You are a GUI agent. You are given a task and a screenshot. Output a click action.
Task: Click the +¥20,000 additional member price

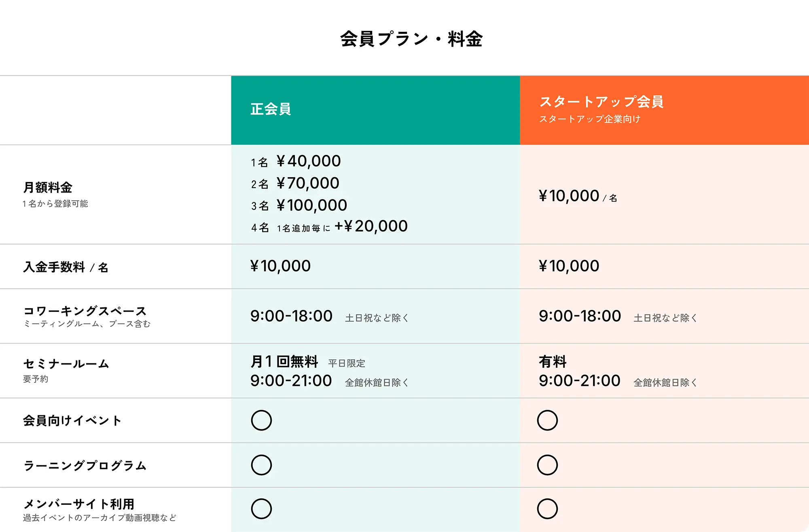(x=371, y=226)
